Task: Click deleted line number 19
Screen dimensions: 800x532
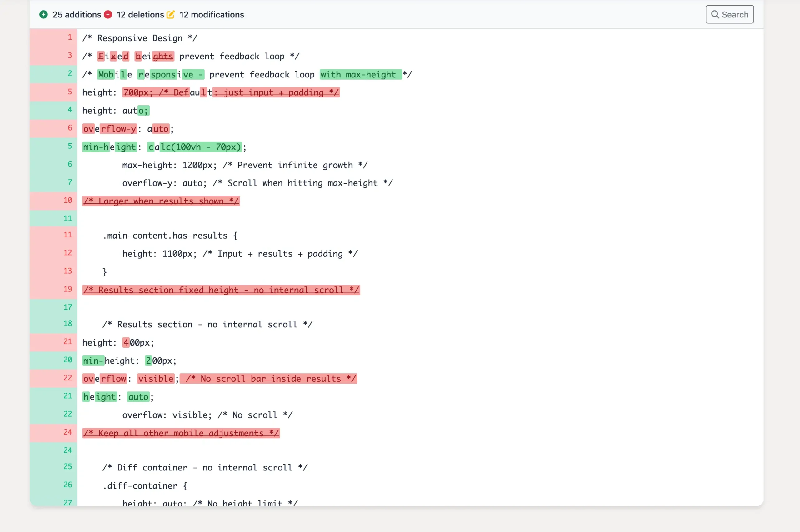Action: tap(67, 289)
